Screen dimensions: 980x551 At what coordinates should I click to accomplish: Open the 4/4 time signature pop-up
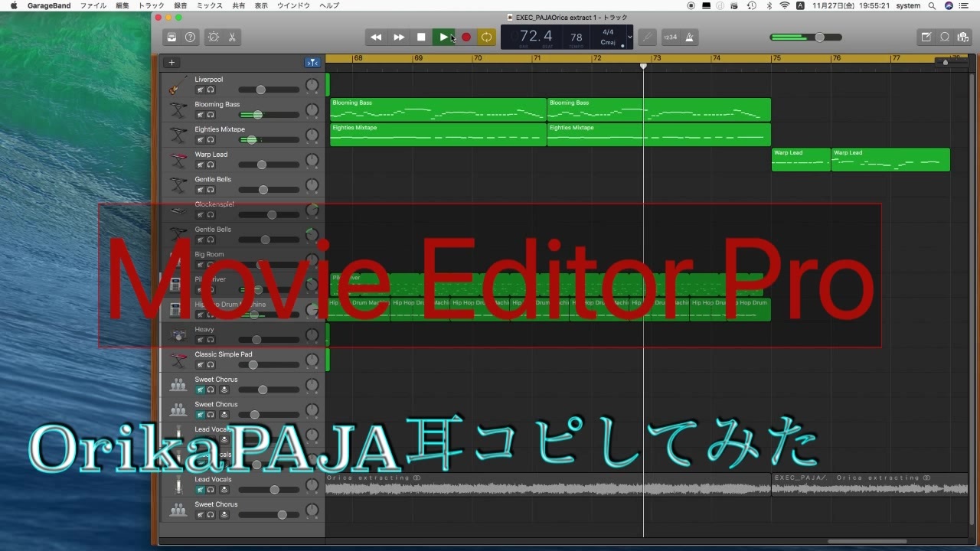click(x=608, y=32)
